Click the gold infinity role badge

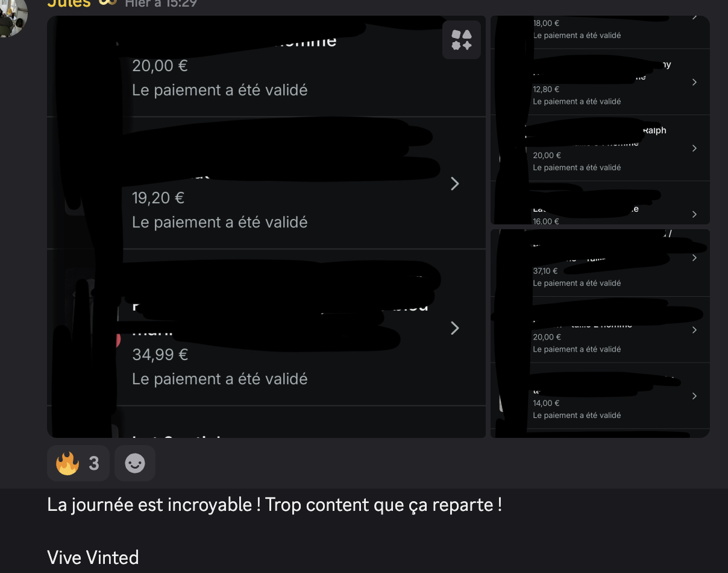(x=107, y=3)
